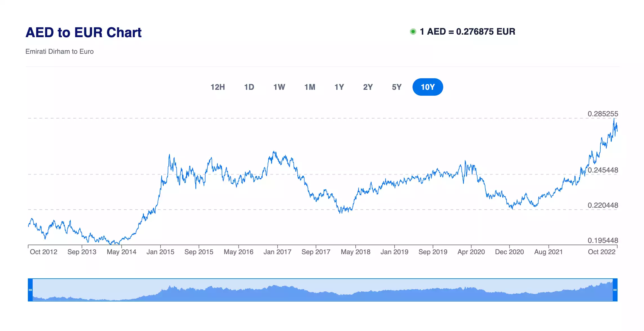This screenshot has height=331, width=644.
Task: Select the 12H time range
Action: (x=218, y=87)
